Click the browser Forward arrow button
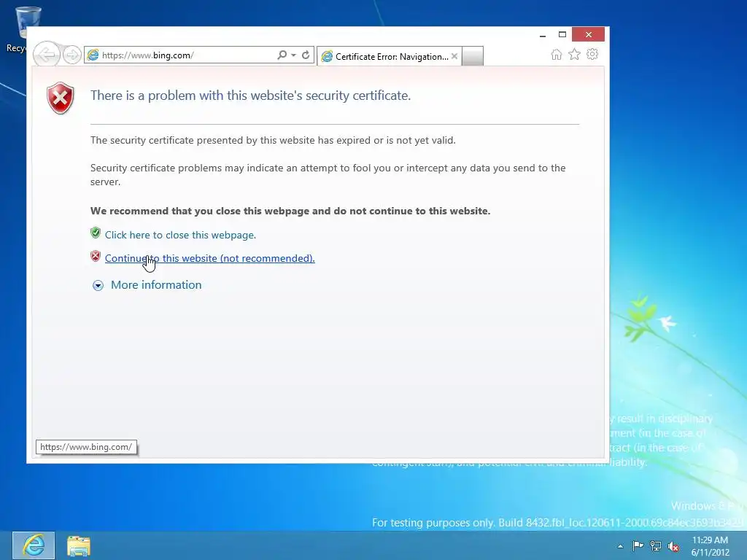 pyautogui.click(x=72, y=55)
